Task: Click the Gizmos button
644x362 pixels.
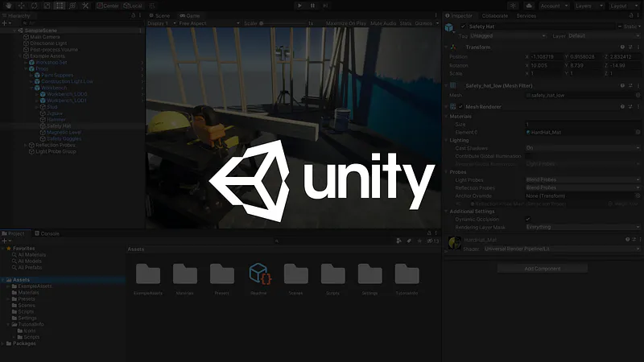Action: [423, 23]
